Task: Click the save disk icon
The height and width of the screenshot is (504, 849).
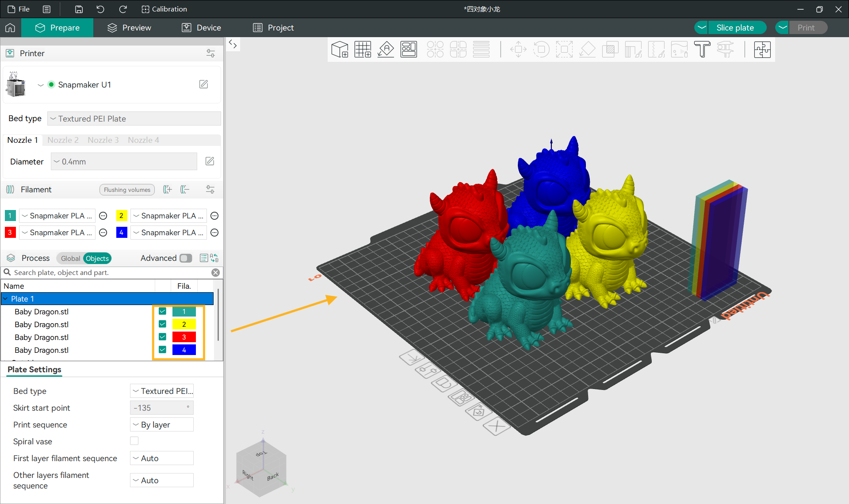Action: coord(79,9)
